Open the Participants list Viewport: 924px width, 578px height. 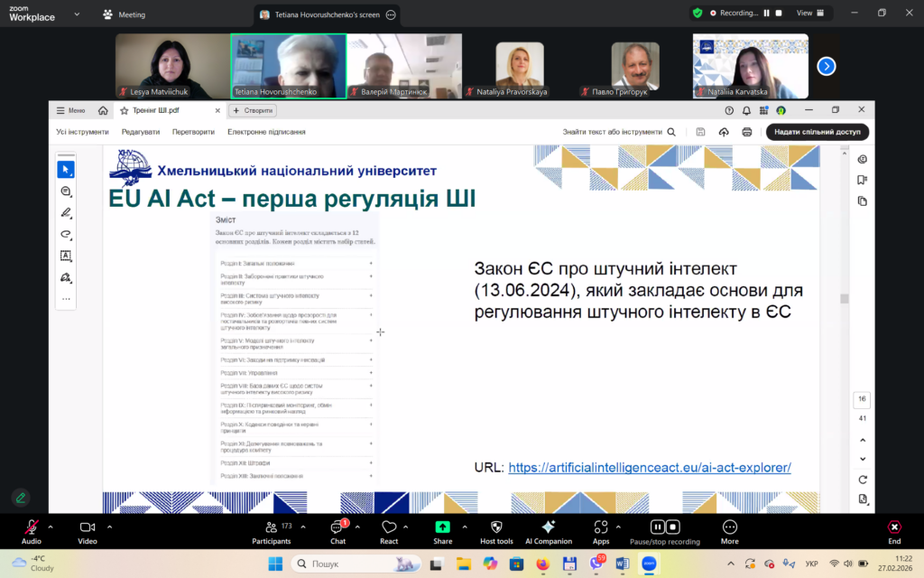point(272,530)
